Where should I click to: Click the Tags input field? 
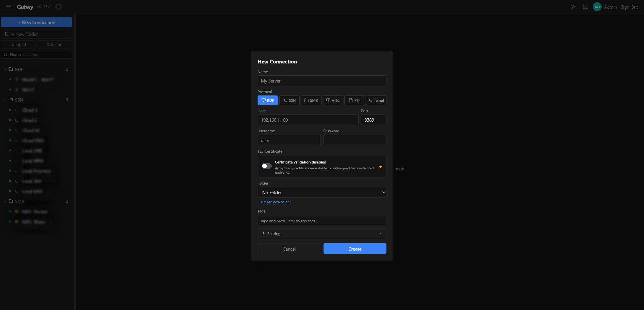click(x=321, y=221)
